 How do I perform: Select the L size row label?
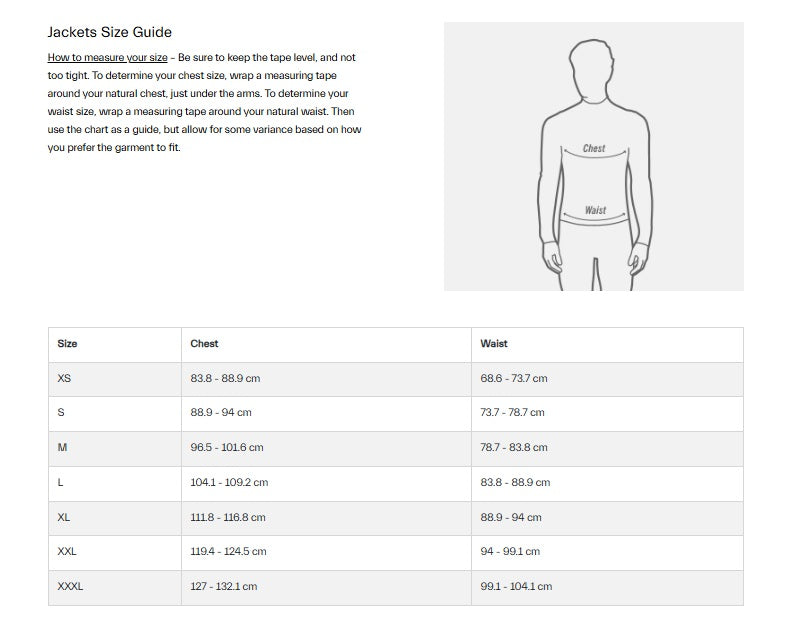[60, 483]
